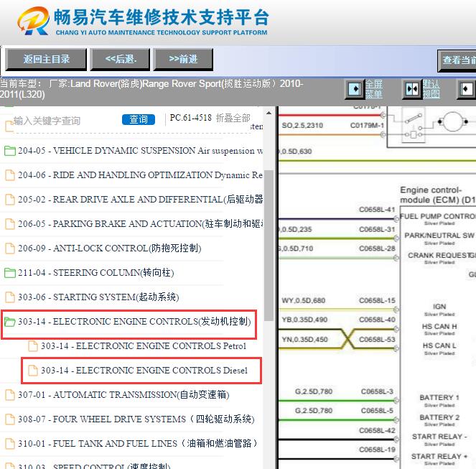
Task: Click the 204-06 Ride and Handling page icon
Action: [10, 175]
